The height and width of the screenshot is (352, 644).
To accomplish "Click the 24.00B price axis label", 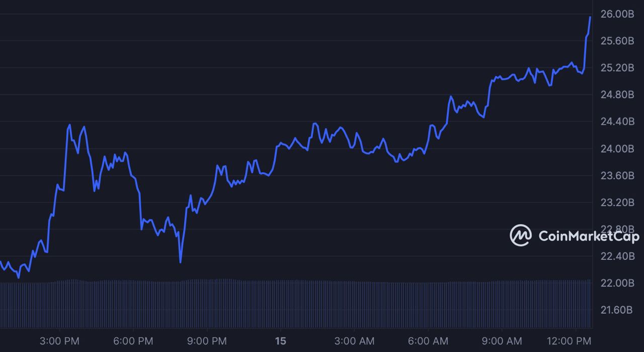I will [x=617, y=149].
